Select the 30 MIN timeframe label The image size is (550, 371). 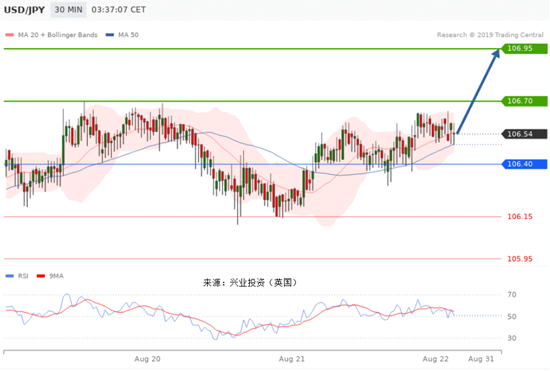click(x=68, y=9)
